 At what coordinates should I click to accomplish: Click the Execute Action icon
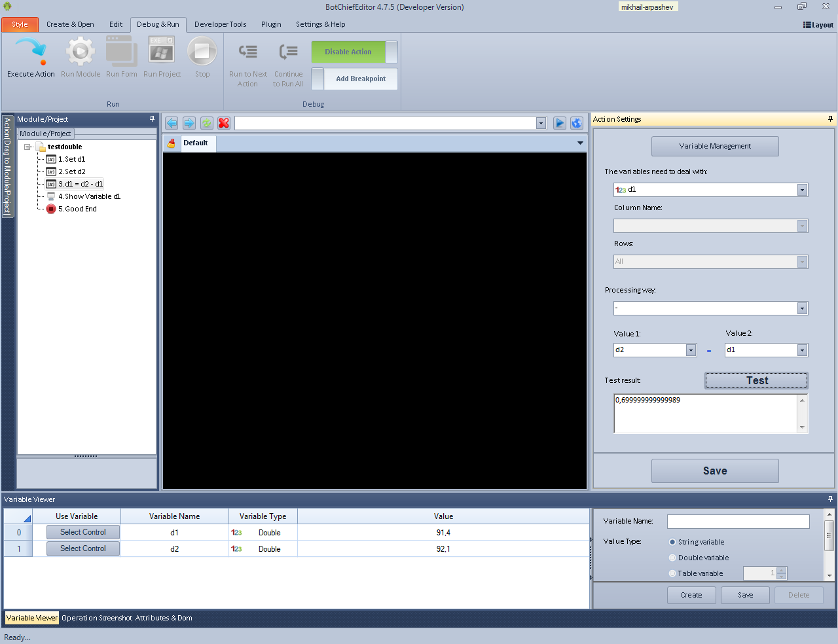click(x=31, y=52)
